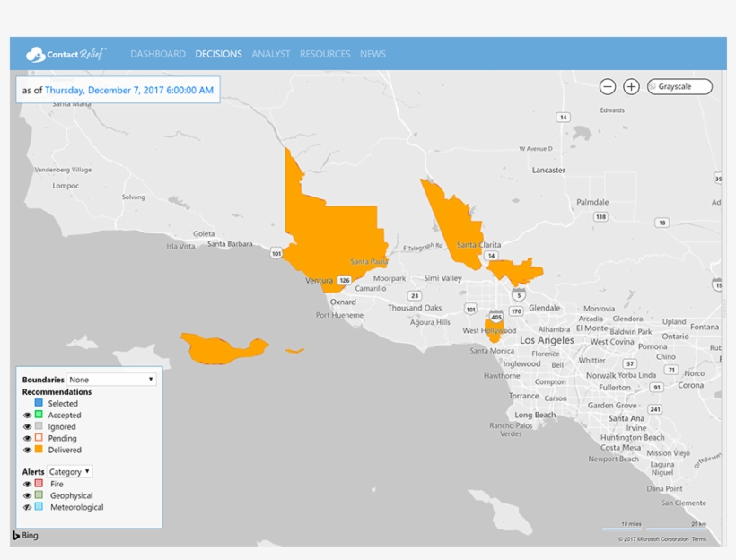The image size is (736, 560).
Task: Click the Highway 101 shield near Ventura
Action: pos(276,253)
